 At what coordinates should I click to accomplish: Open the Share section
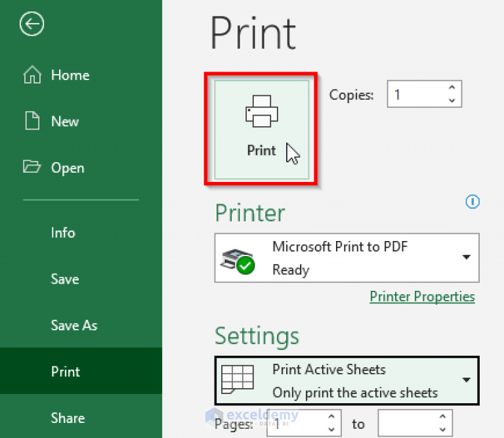pos(68,418)
